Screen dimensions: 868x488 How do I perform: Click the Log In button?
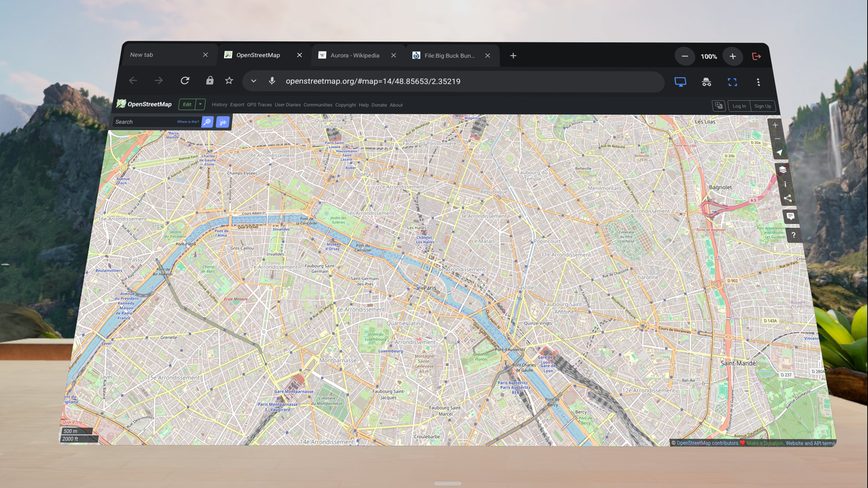(x=739, y=106)
